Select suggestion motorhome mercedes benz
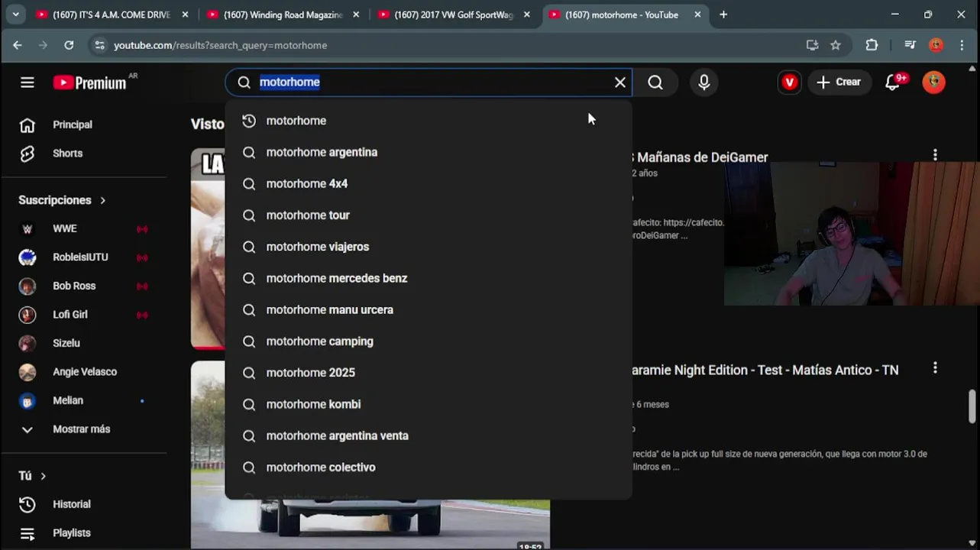Image resolution: width=980 pixels, height=550 pixels. coord(429,278)
